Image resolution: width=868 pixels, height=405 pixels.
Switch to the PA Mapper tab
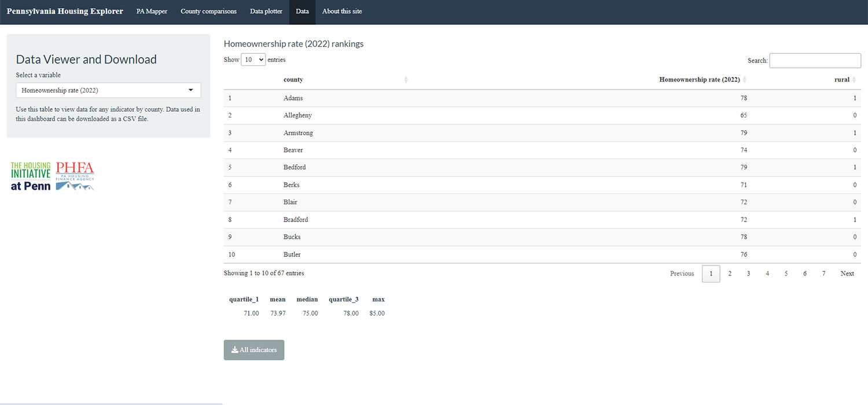coord(151,11)
